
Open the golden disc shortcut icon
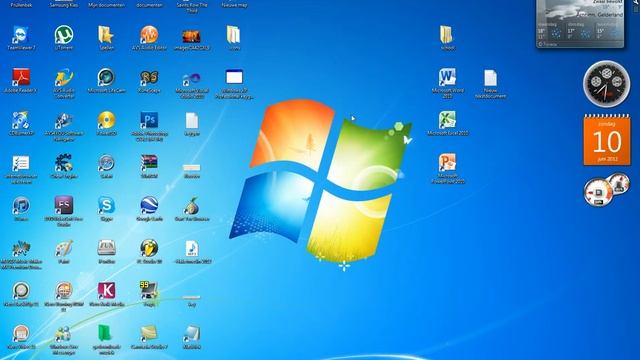106,121
